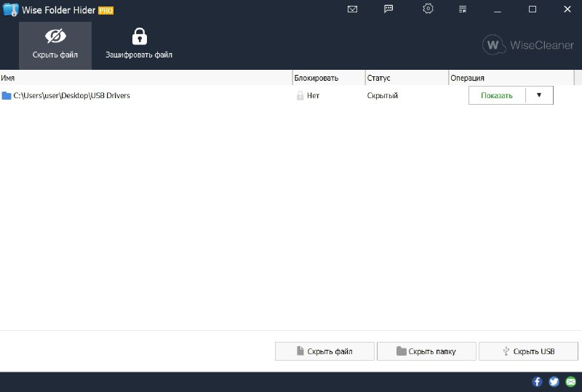Click the lock icon beside Нет
The height and width of the screenshot is (392, 582).
point(300,96)
